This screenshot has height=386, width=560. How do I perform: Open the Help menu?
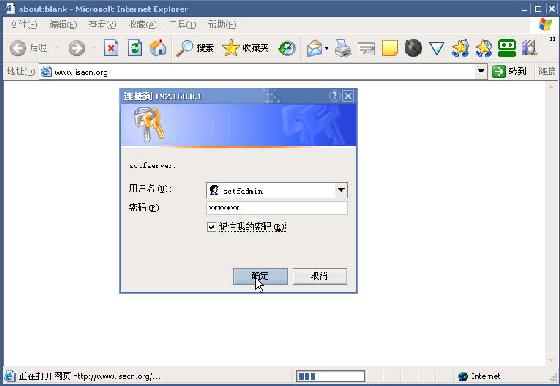(x=222, y=25)
